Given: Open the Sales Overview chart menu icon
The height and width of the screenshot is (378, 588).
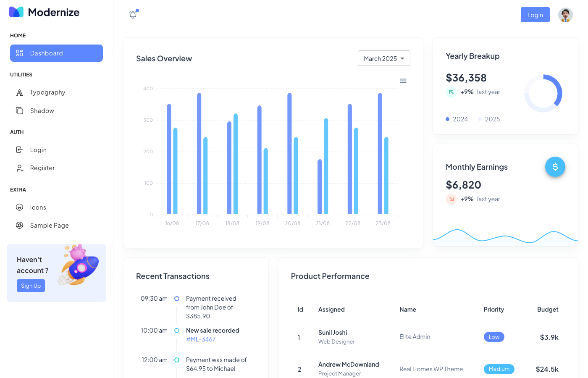Looking at the screenshot, I should pos(403,81).
